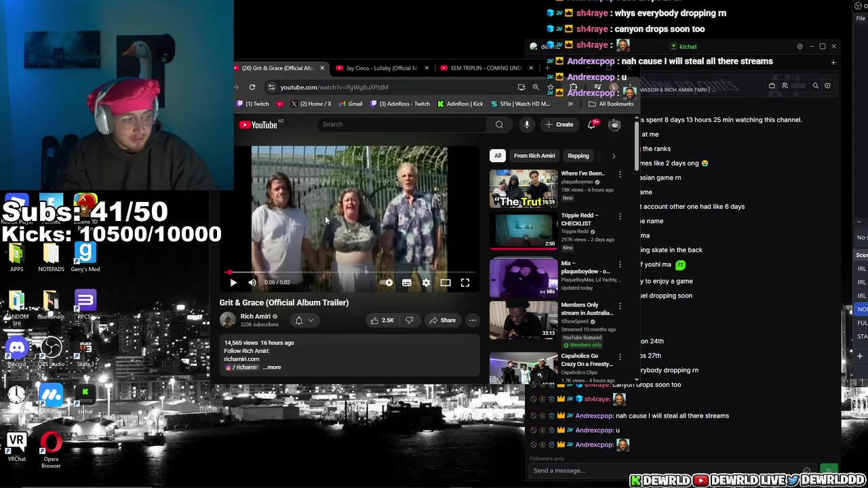Open options for Capaholics Go Crazy video
Viewport: 868px width, 488px height.
pyautogui.click(x=620, y=357)
